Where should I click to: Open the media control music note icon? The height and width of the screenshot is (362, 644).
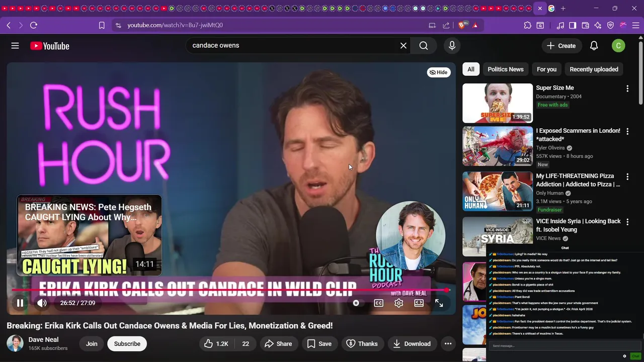point(560,25)
